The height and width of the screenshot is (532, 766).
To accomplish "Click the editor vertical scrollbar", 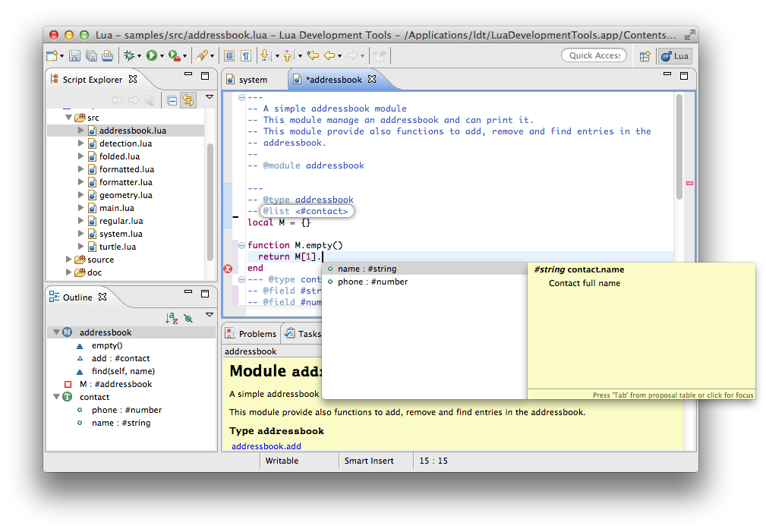I will [679, 146].
